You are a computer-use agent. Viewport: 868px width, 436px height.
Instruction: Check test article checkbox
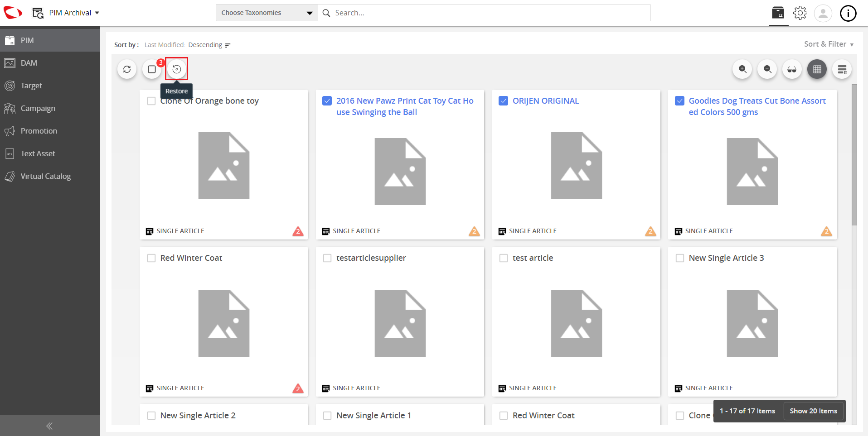coord(504,258)
